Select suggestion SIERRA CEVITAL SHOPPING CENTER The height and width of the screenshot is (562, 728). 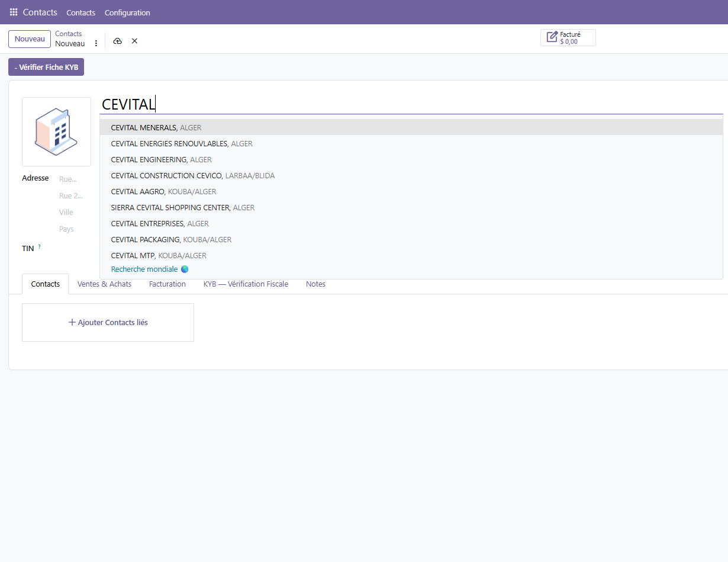[x=411, y=207]
